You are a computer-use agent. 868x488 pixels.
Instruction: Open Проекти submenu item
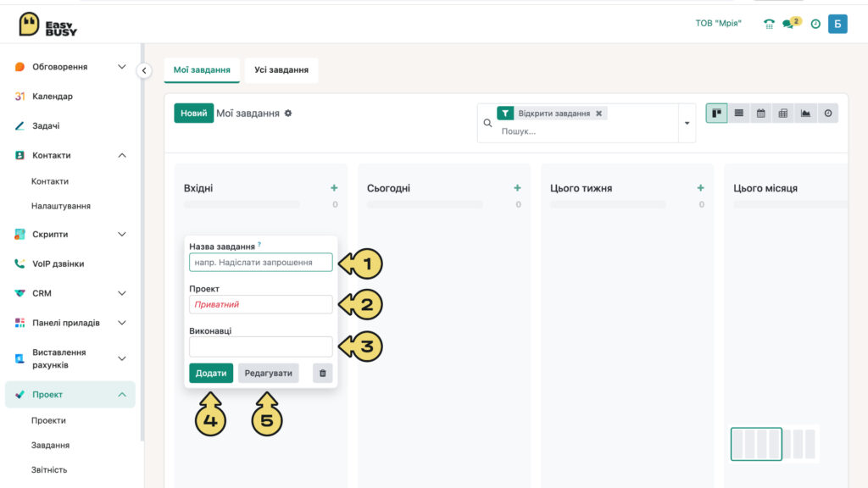click(48, 420)
